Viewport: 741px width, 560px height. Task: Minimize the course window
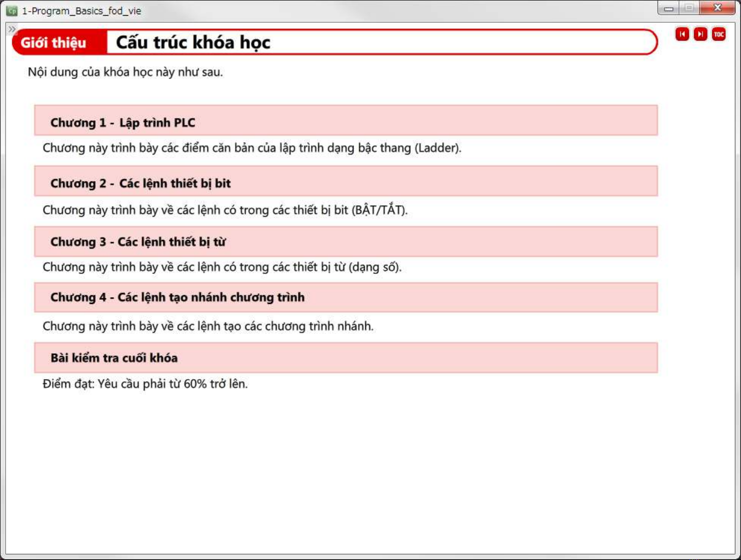click(x=669, y=9)
